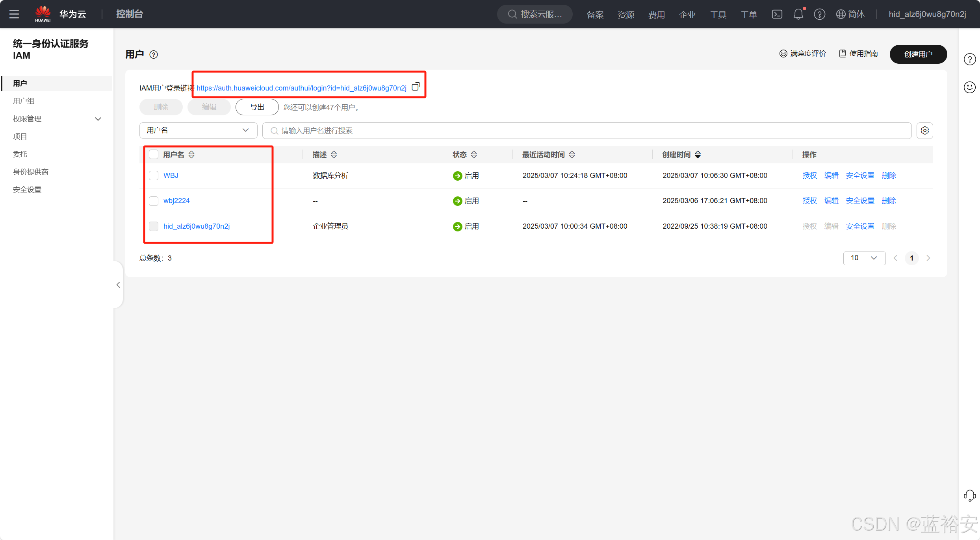
Task: Open the hamburger service menu
Action: (14, 15)
